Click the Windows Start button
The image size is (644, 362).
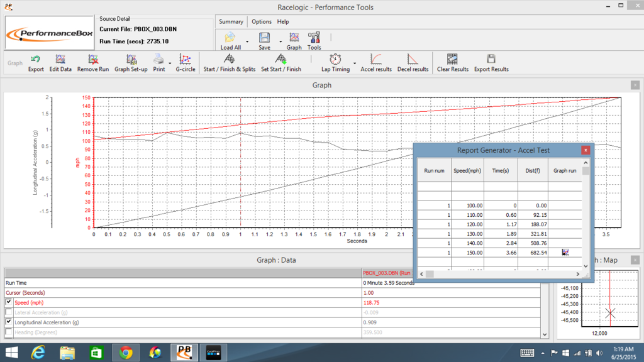click(x=11, y=353)
